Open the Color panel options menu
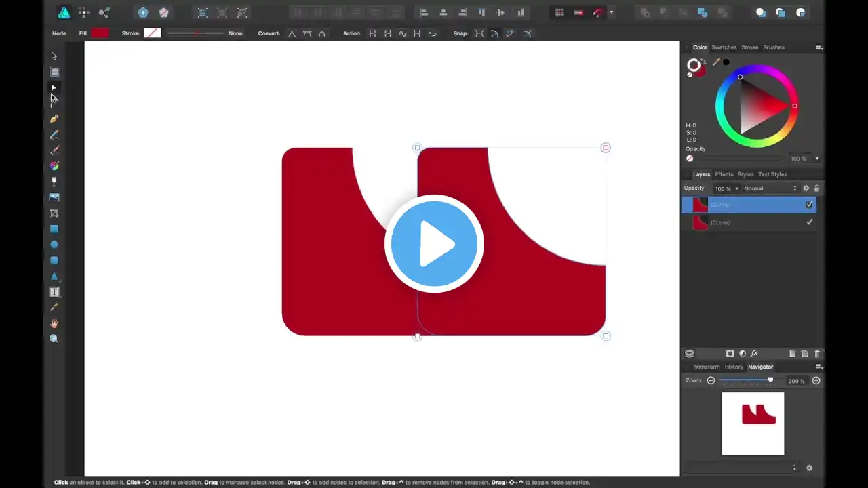The width and height of the screenshot is (868, 488). [818, 47]
